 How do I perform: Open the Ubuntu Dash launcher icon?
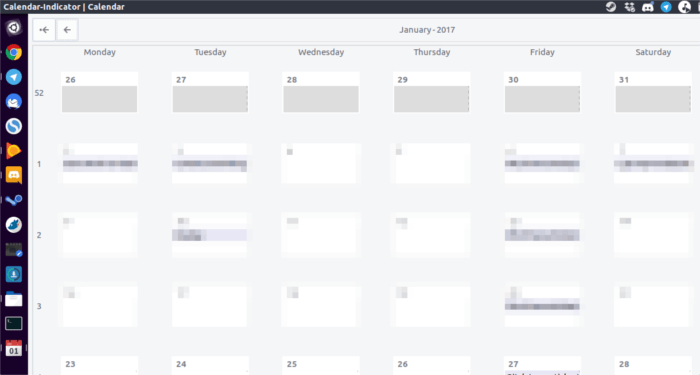click(14, 28)
